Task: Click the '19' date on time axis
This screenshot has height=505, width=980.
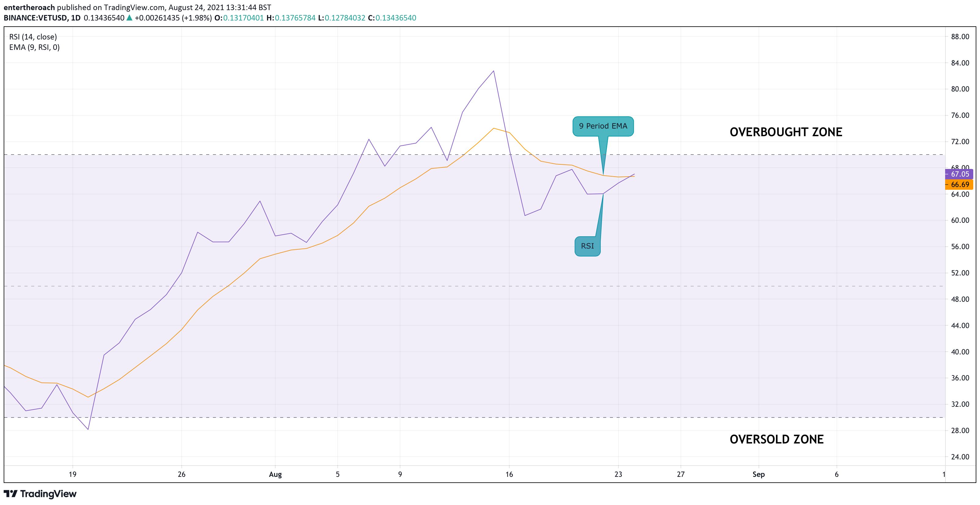Action: (x=72, y=474)
